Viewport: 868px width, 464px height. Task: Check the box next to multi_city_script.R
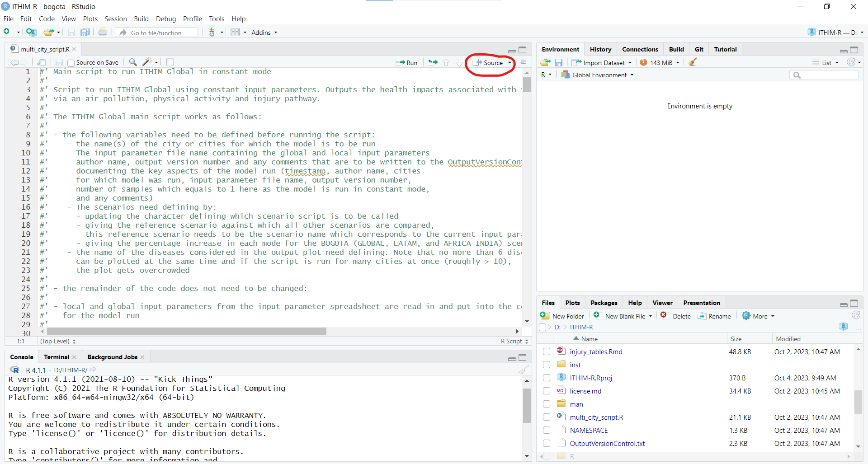pos(547,417)
